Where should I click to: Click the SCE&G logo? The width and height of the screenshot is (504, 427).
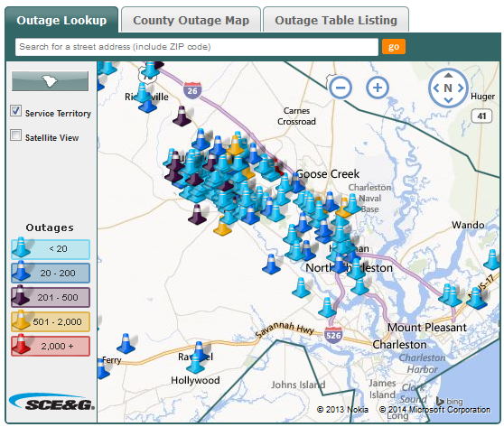point(52,403)
